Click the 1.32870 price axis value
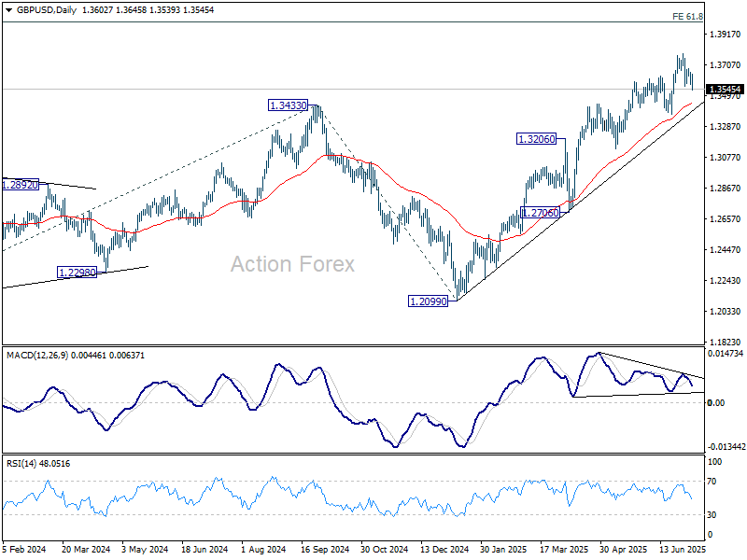The width and height of the screenshot is (747, 560). click(726, 127)
